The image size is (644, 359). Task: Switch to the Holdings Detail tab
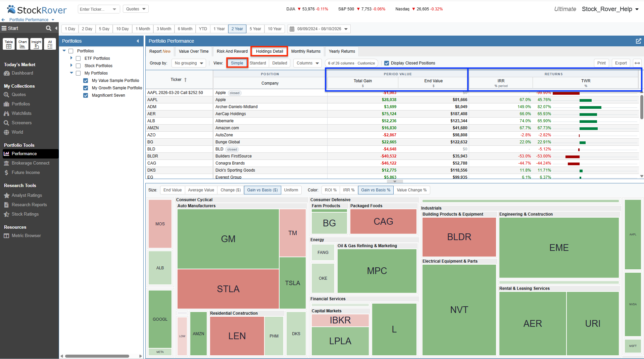pyautogui.click(x=269, y=51)
